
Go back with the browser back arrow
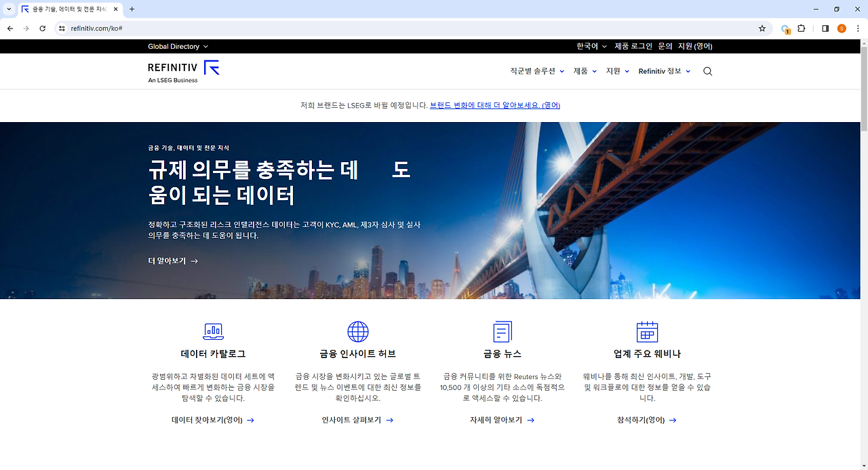(x=10, y=28)
